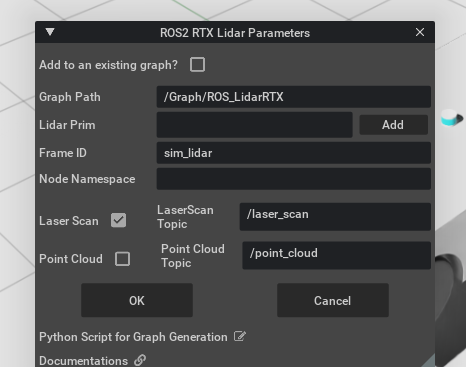
Task: Click the LaserScan Topic input field
Action: pos(335,217)
